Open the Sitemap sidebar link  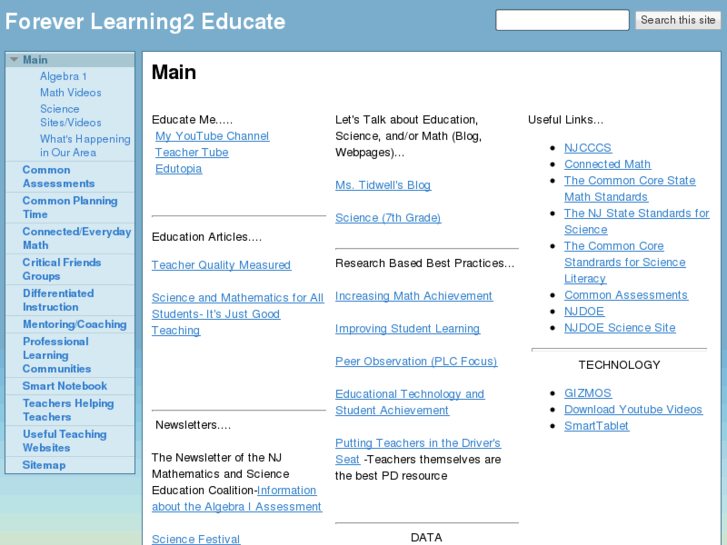44,465
